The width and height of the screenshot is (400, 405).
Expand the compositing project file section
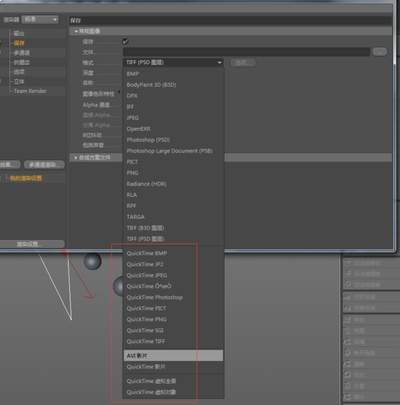[92, 157]
